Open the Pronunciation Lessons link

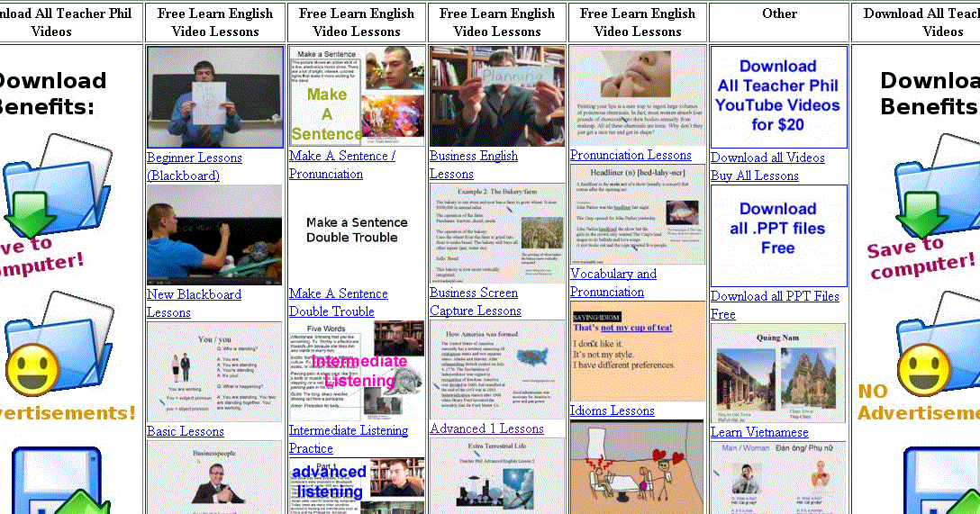pos(631,156)
